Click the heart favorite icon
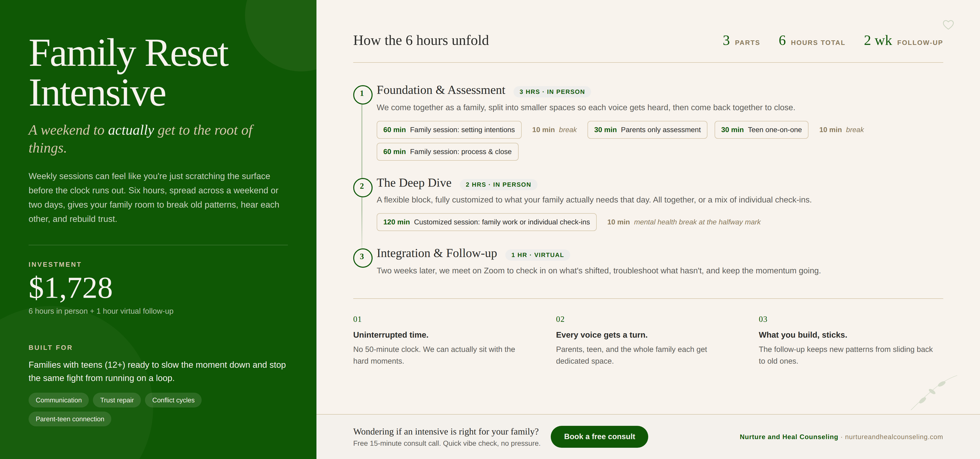This screenshot has width=980, height=459. [x=948, y=25]
